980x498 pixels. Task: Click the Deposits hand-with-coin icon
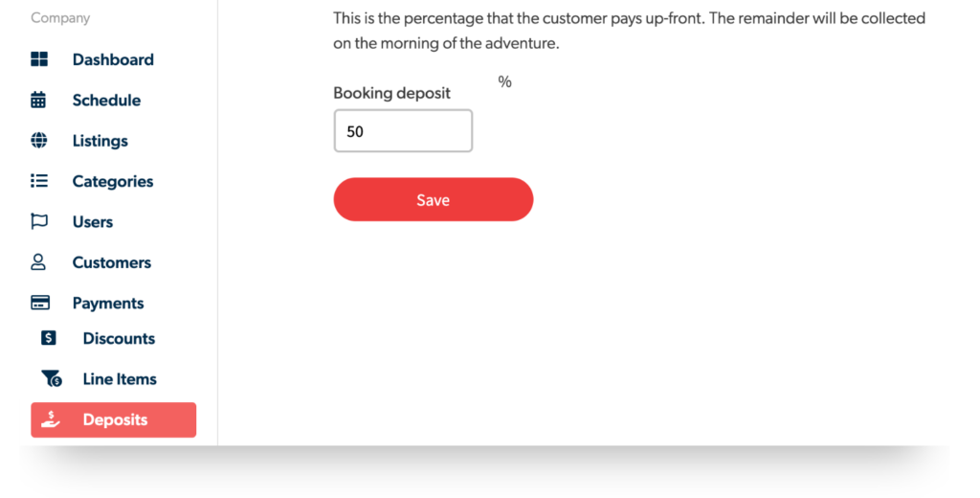(51, 419)
